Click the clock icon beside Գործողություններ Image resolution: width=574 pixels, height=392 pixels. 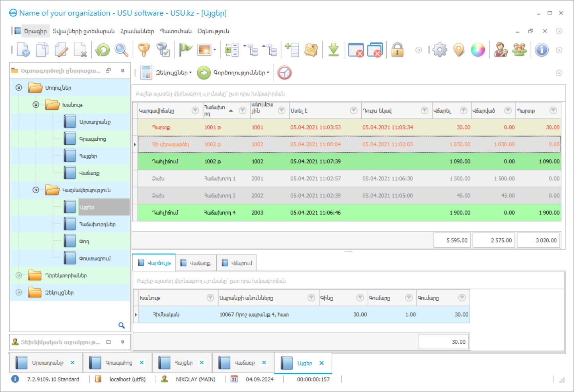coord(284,73)
